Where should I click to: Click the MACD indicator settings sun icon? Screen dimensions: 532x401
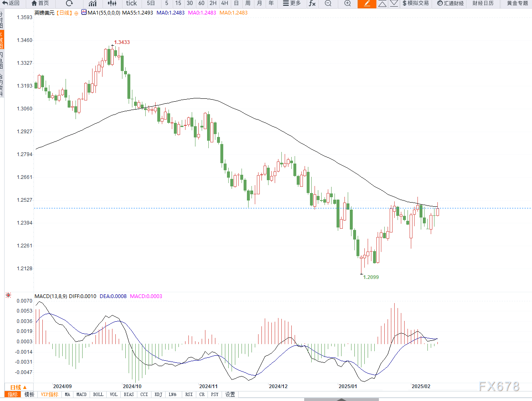click(8, 296)
